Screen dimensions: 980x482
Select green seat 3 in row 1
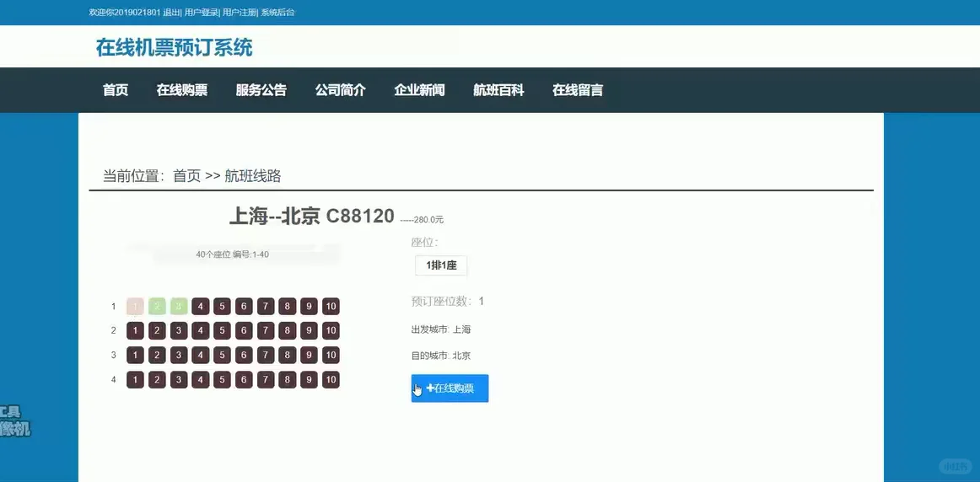point(179,307)
